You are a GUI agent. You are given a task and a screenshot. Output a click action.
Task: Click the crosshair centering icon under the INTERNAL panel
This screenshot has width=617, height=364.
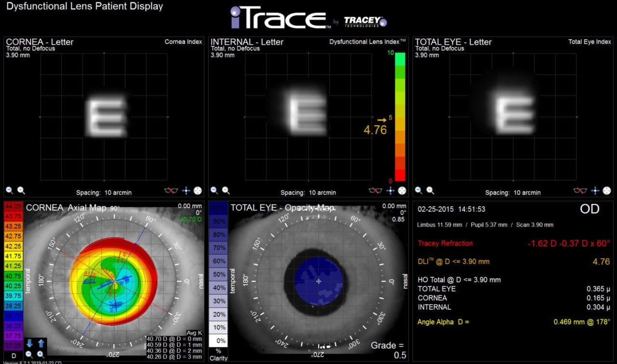point(390,190)
